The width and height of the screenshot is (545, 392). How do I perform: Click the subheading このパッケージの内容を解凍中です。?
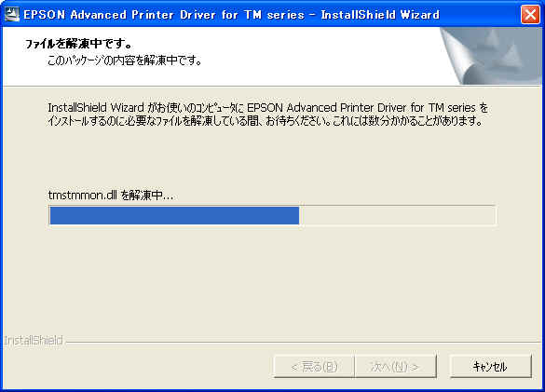[x=125, y=61]
